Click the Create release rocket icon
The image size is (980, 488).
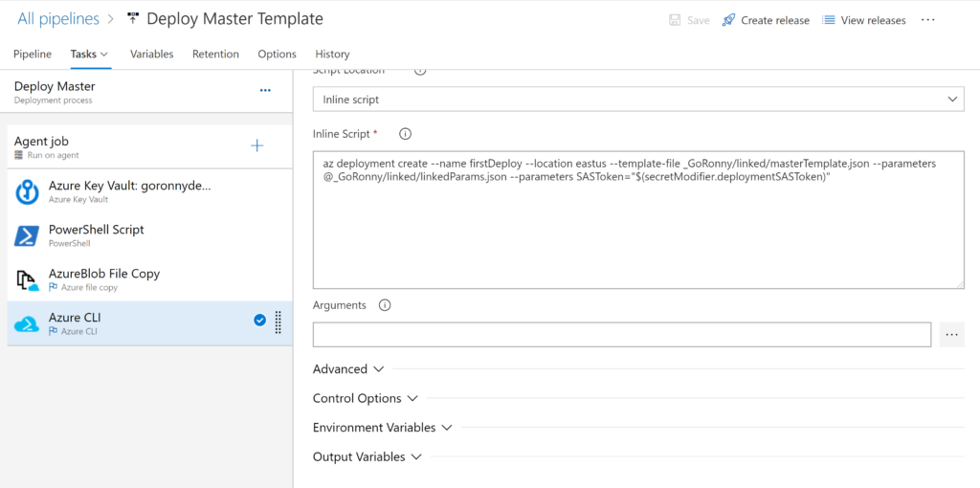728,20
